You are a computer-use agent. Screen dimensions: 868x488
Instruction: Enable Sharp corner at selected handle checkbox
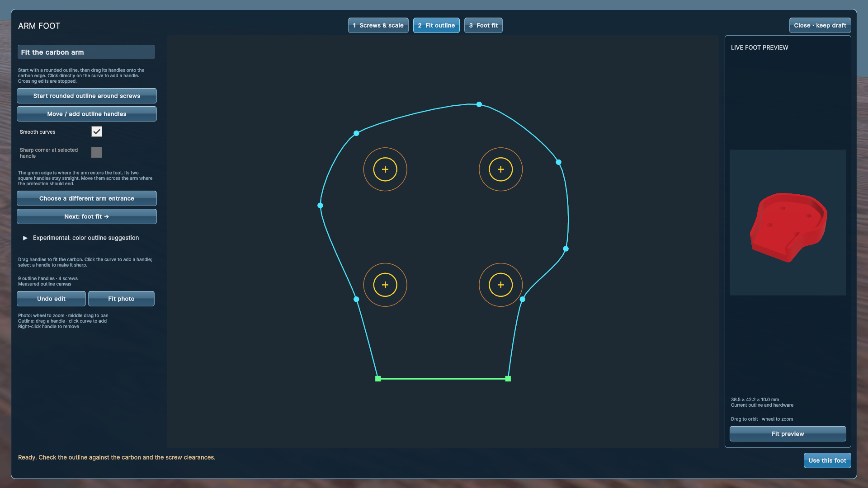97,152
